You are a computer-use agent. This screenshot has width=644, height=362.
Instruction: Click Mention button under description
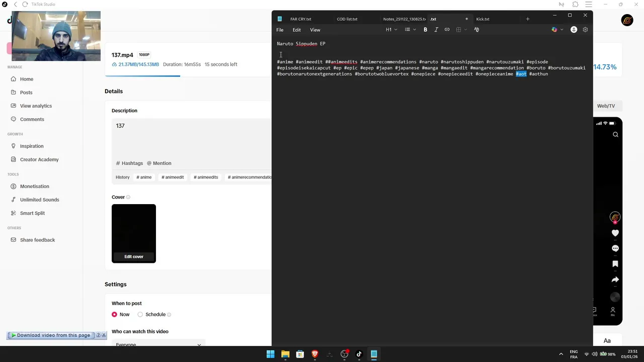159,163
